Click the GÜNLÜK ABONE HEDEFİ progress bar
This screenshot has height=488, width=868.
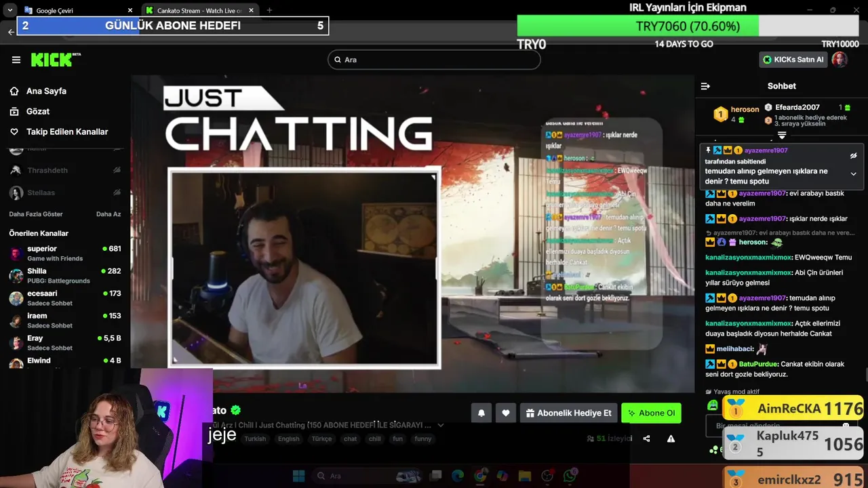[x=173, y=26]
